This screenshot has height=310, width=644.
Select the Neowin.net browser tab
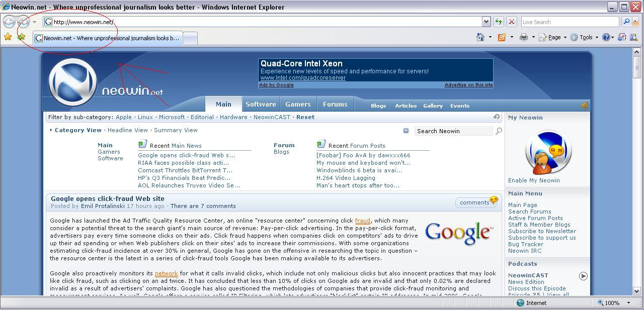(x=107, y=38)
